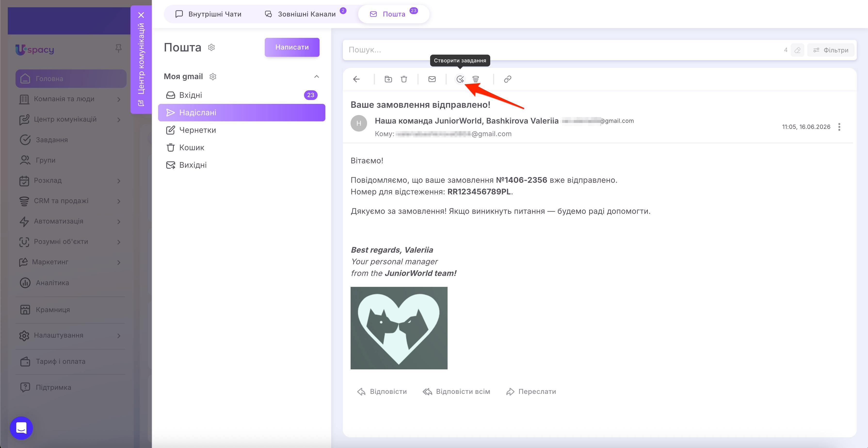This screenshot has height=448, width=868.
Task: Delete the email with the trash icon
Action: [x=404, y=79]
